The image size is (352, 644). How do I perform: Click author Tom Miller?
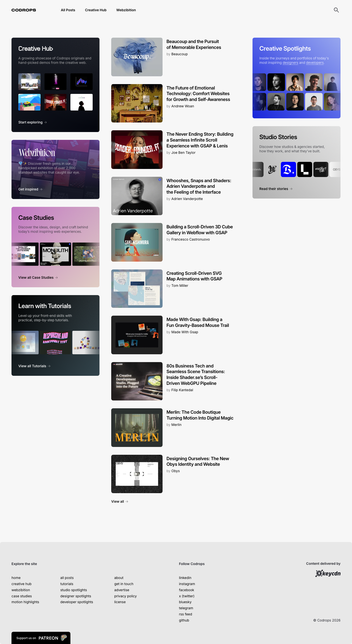tap(180, 286)
